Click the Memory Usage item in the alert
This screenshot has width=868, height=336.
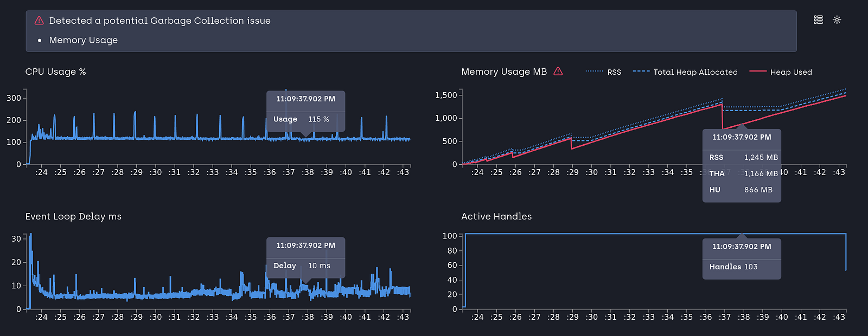pos(84,40)
